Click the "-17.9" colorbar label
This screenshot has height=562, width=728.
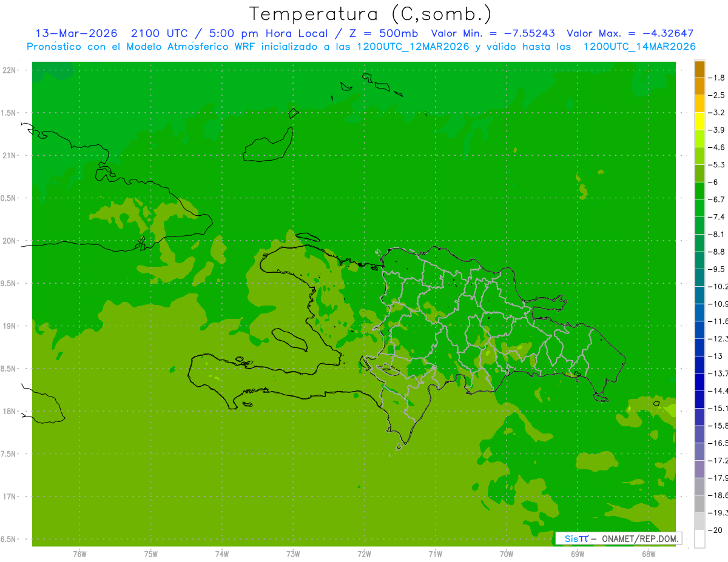click(x=718, y=478)
